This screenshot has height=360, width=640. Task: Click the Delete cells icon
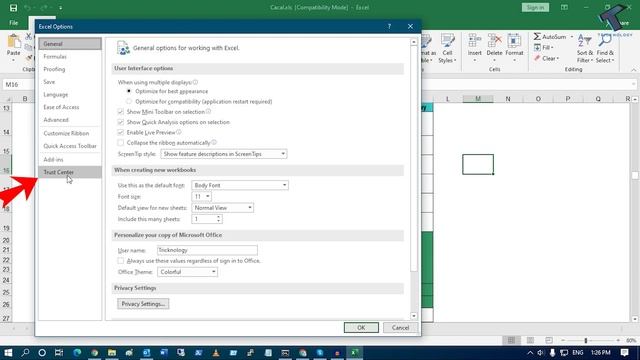coord(494,41)
